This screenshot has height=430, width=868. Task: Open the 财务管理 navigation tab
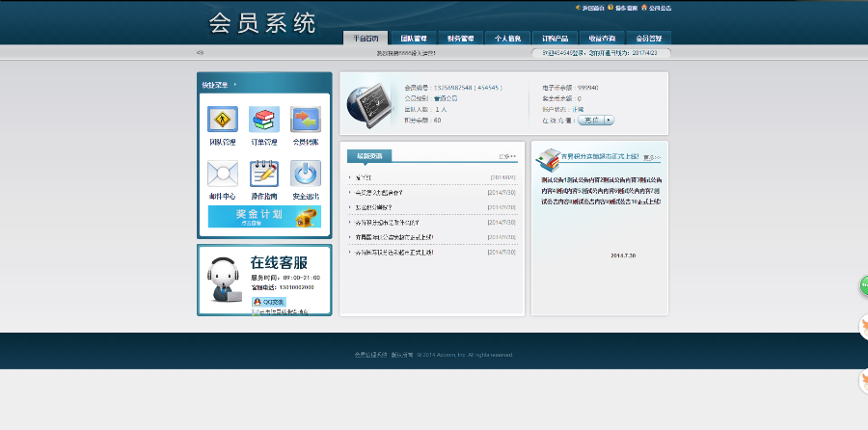(460, 39)
